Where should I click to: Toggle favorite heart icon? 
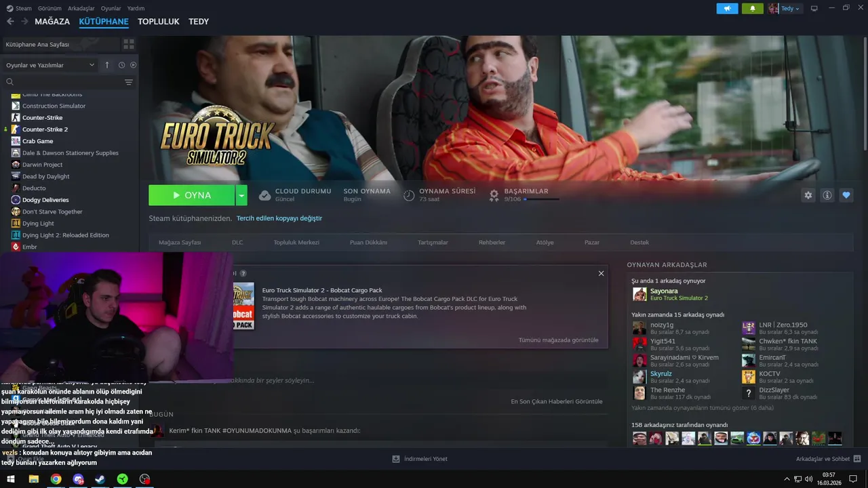(x=846, y=195)
